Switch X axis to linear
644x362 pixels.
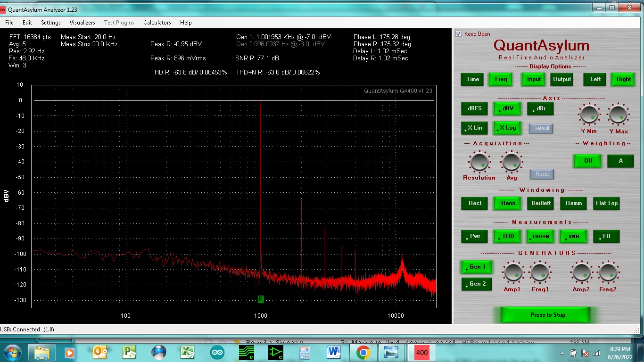tap(475, 128)
